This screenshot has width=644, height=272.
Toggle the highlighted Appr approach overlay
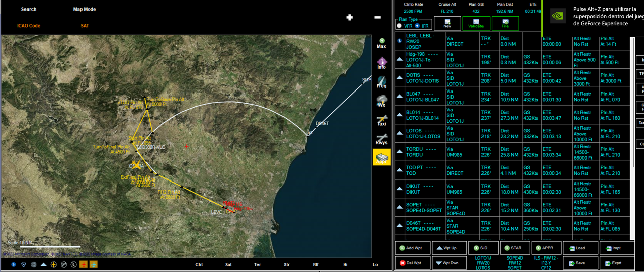pyautogui.click(x=382, y=158)
